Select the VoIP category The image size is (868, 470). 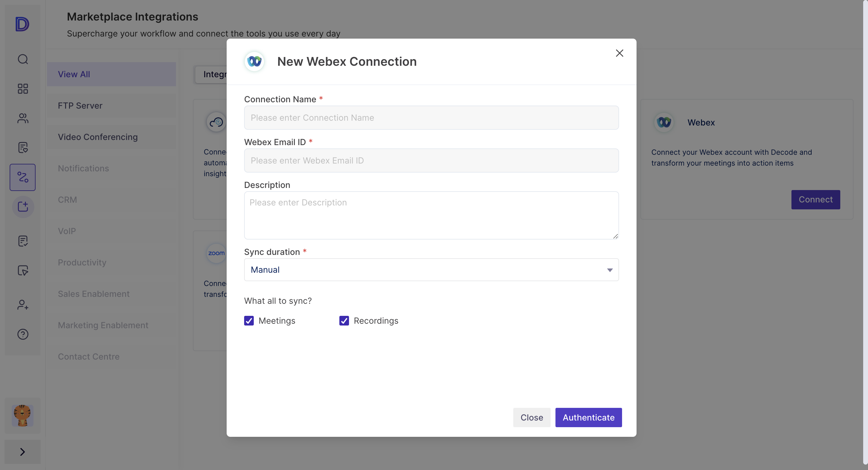click(111, 231)
